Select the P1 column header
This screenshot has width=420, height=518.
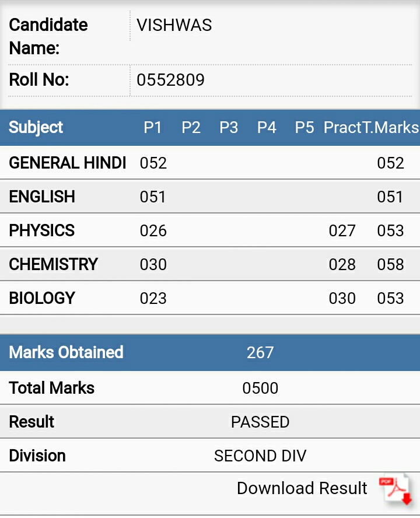pyautogui.click(x=152, y=128)
